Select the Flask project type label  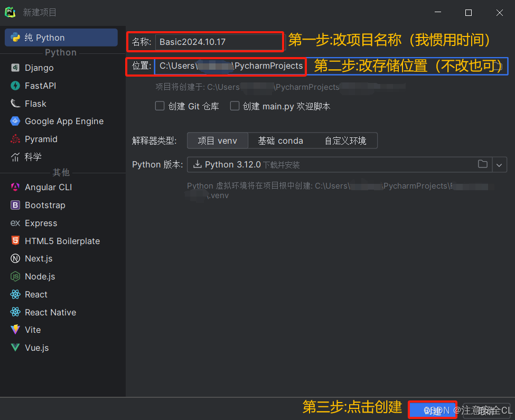coord(35,104)
